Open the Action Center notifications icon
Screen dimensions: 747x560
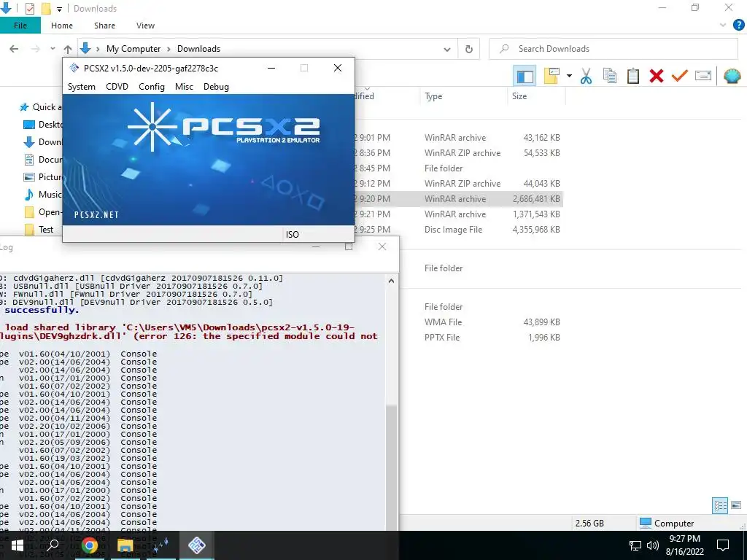click(x=723, y=545)
